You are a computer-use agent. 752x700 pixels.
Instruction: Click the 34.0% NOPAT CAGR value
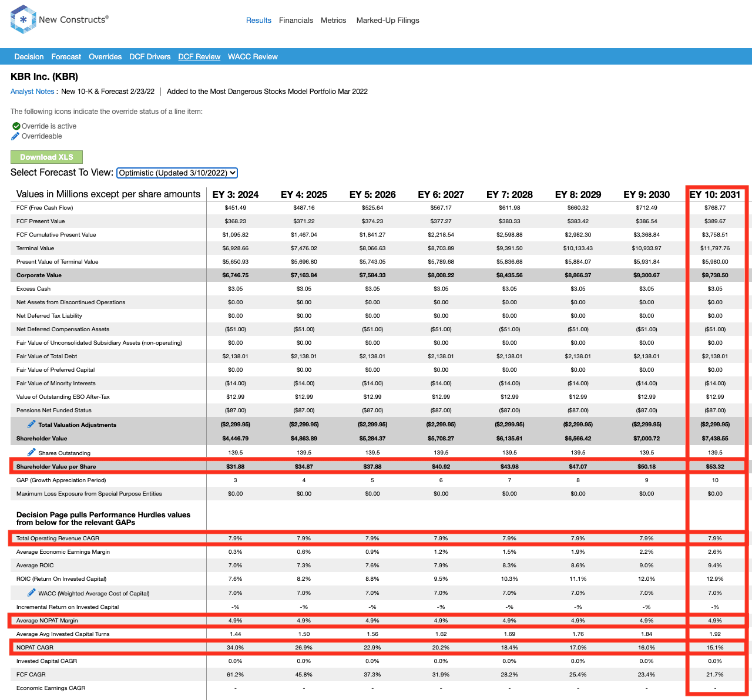pyautogui.click(x=236, y=648)
